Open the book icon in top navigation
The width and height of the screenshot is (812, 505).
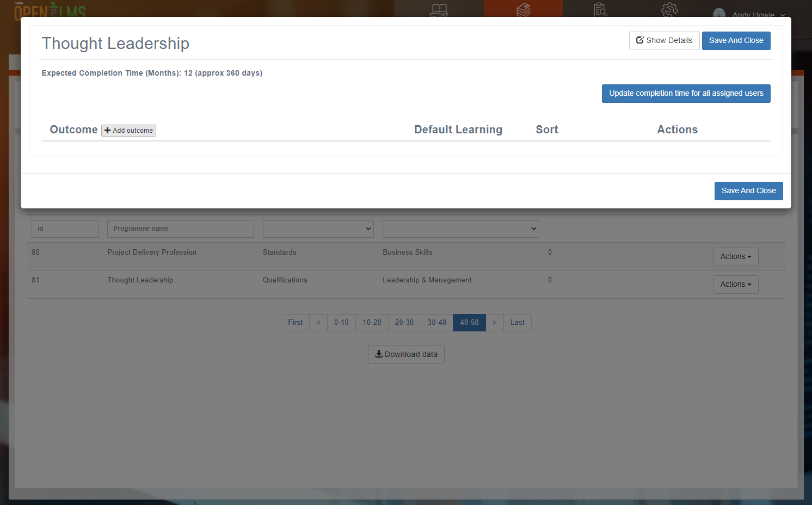click(x=439, y=10)
